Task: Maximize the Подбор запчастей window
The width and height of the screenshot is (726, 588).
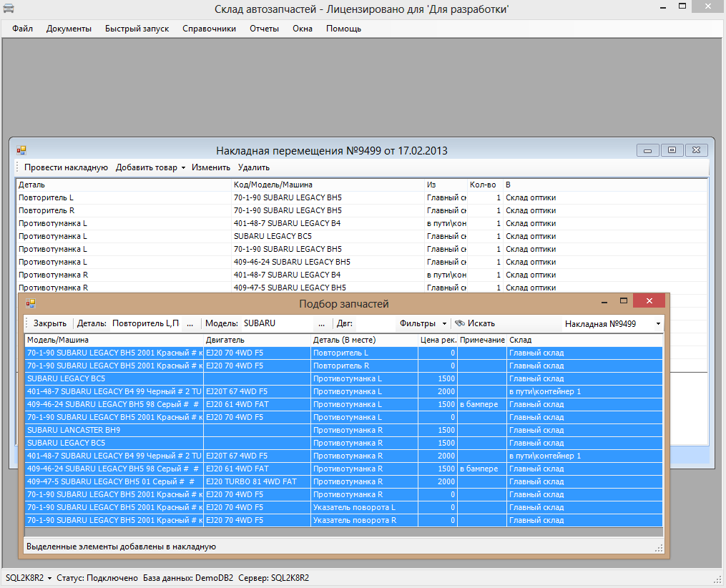Action: pos(623,302)
